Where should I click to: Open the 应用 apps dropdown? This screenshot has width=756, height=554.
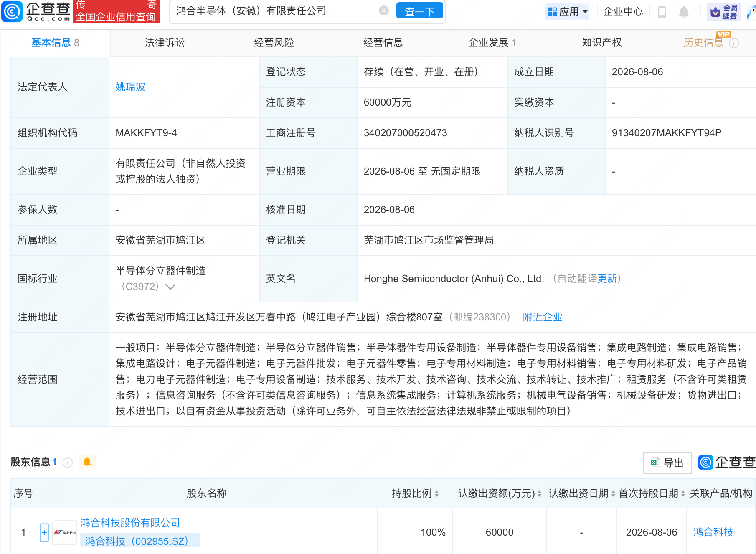click(x=568, y=12)
